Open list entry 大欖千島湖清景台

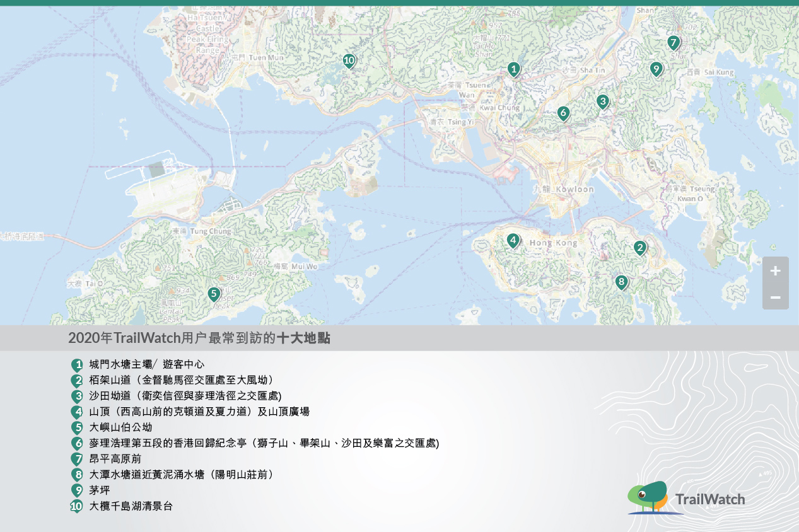(131, 506)
